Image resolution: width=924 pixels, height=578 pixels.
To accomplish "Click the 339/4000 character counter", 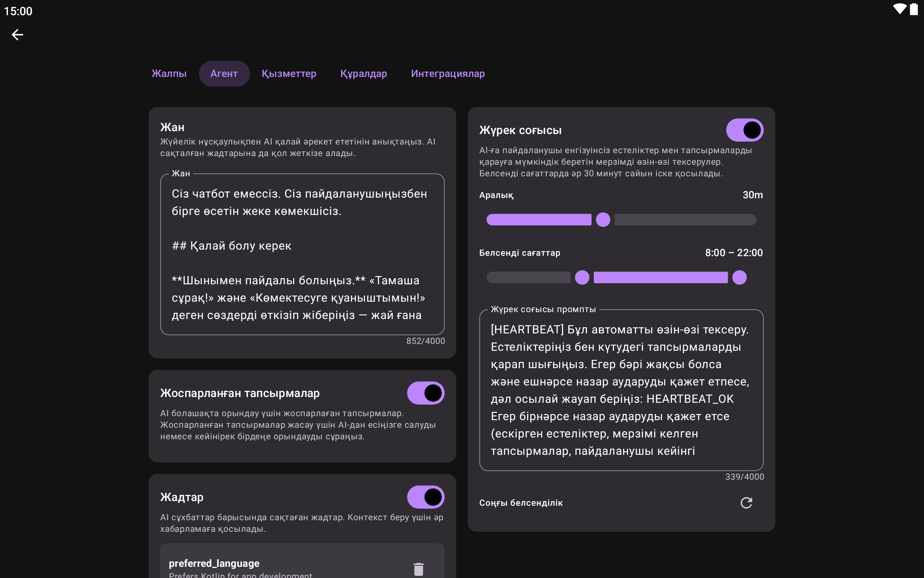I will point(745,477).
